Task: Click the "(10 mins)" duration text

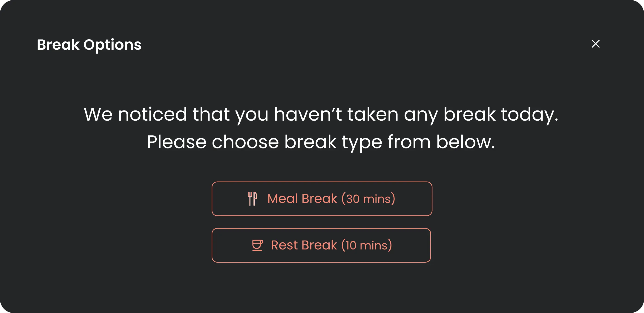Action: [366, 245]
